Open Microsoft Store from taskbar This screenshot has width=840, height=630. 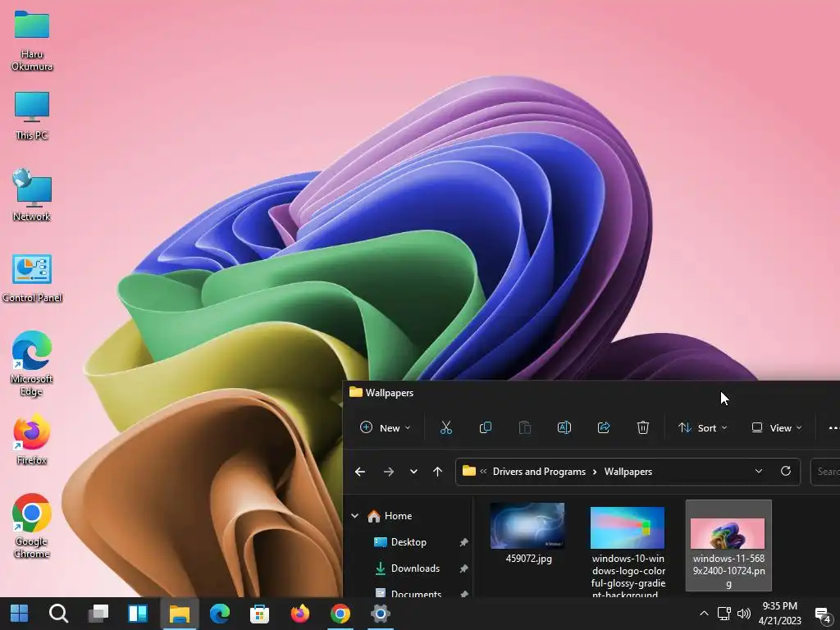(x=259, y=614)
